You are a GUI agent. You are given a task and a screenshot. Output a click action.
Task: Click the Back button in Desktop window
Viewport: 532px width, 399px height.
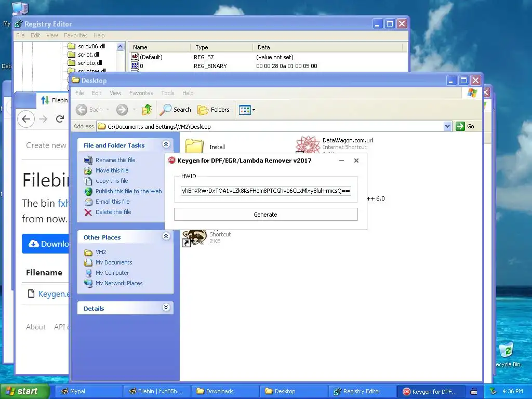(x=89, y=110)
